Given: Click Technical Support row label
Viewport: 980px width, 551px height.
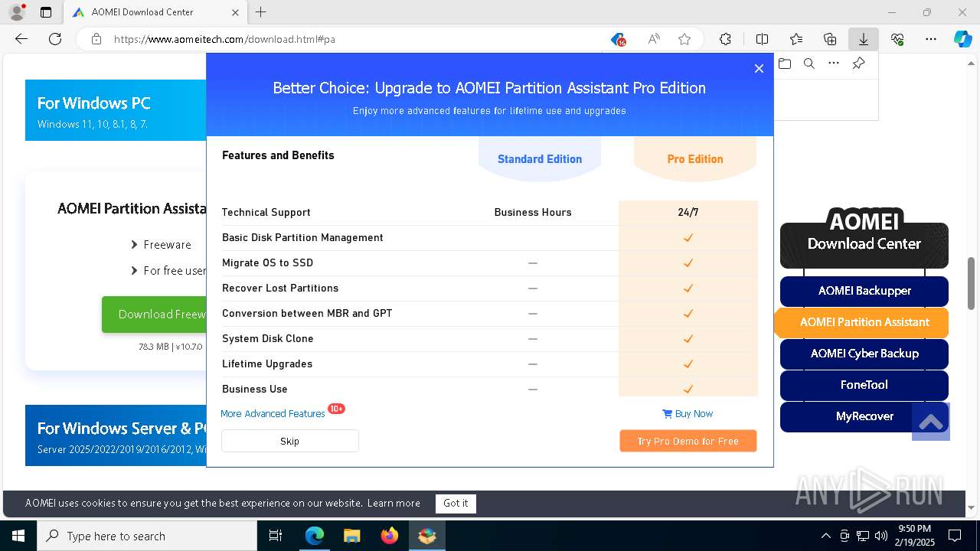Looking at the screenshot, I should point(266,212).
